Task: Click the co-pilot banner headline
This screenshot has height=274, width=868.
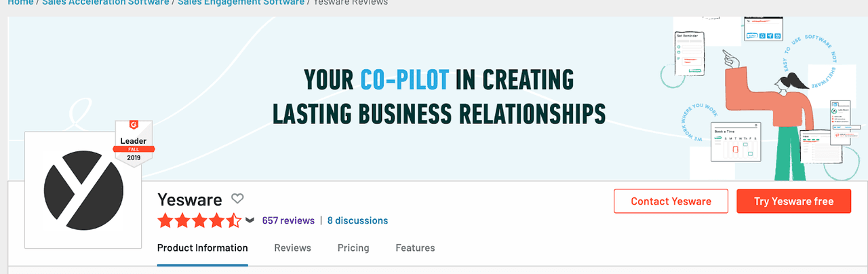Action: tap(439, 96)
